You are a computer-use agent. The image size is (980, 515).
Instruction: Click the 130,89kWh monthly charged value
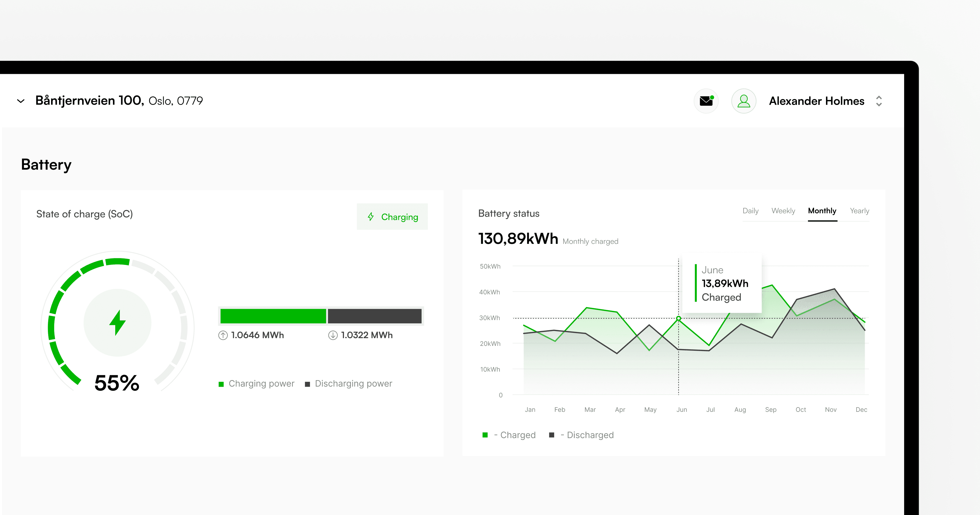[518, 238]
